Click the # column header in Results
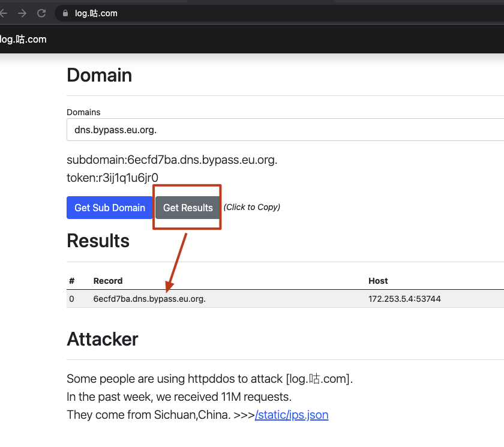Viewport: 504px width, 447px height. tap(72, 281)
